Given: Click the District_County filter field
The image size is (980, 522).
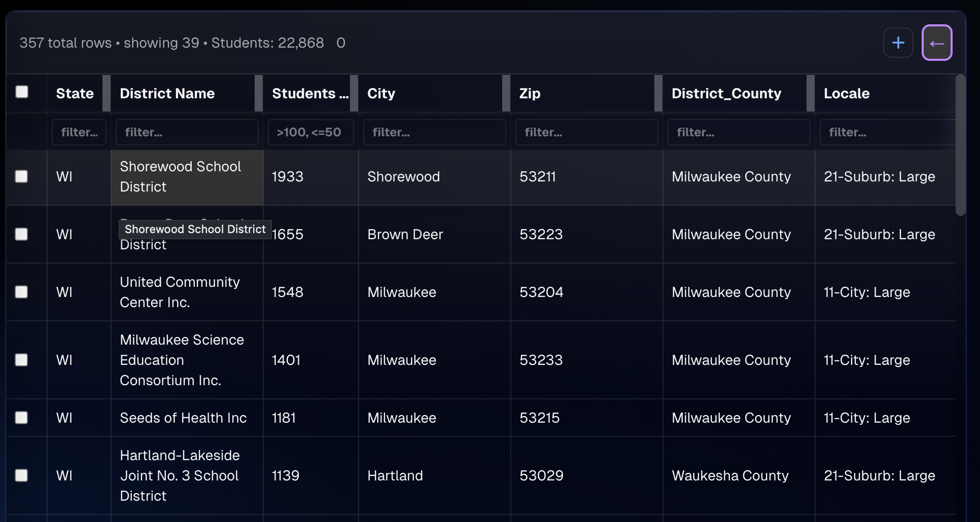Looking at the screenshot, I should [739, 132].
